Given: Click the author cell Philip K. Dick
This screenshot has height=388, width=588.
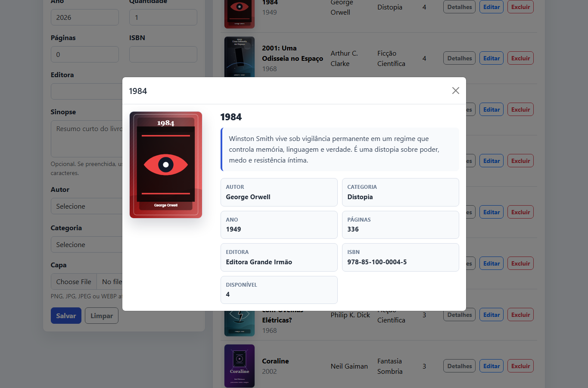Looking at the screenshot, I should [350, 315].
